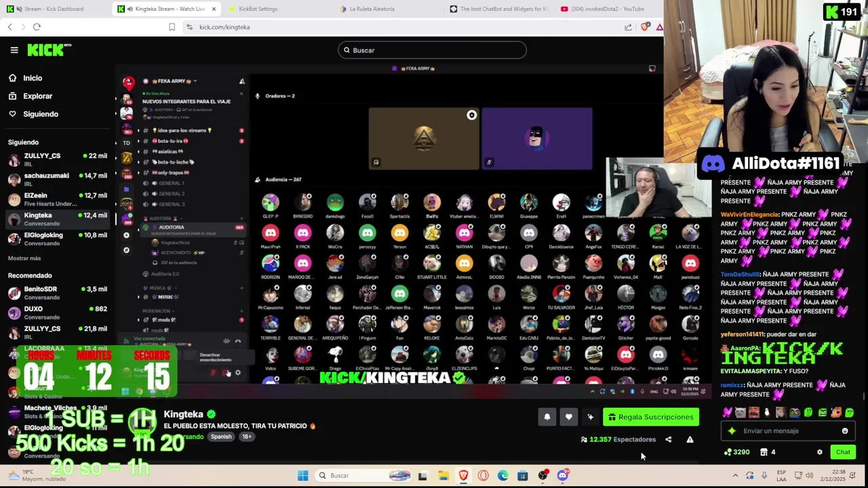This screenshot has height=488, width=868.
Task: Open the best ChatBot and Widgets tab
Action: click(498, 9)
